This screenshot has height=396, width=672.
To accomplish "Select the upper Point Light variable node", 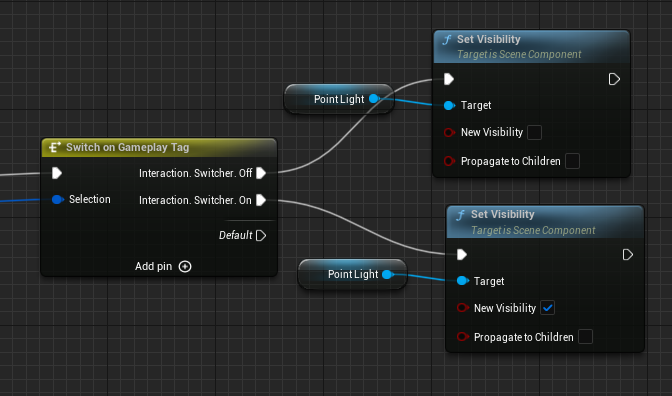I will (339, 99).
